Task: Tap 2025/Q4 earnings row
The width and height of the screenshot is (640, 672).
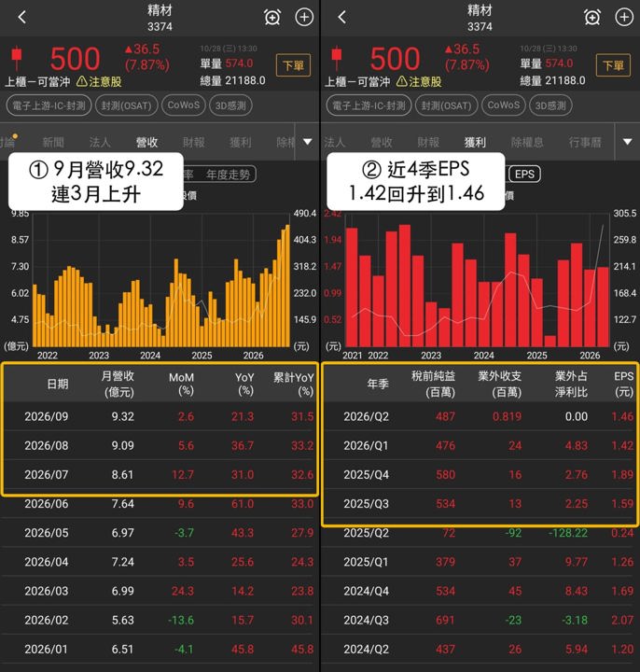Action: click(x=480, y=474)
